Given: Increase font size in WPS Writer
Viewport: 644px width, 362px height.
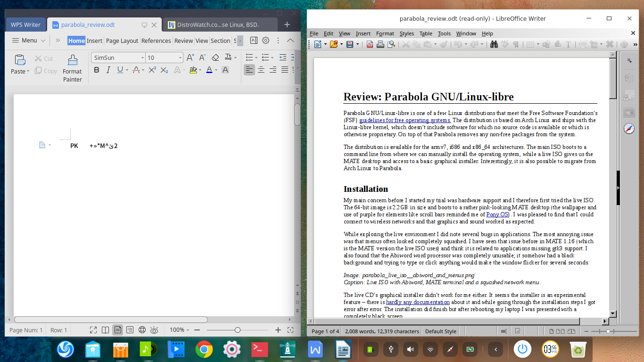Looking at the screenshot, I should [x=190, y=58].
